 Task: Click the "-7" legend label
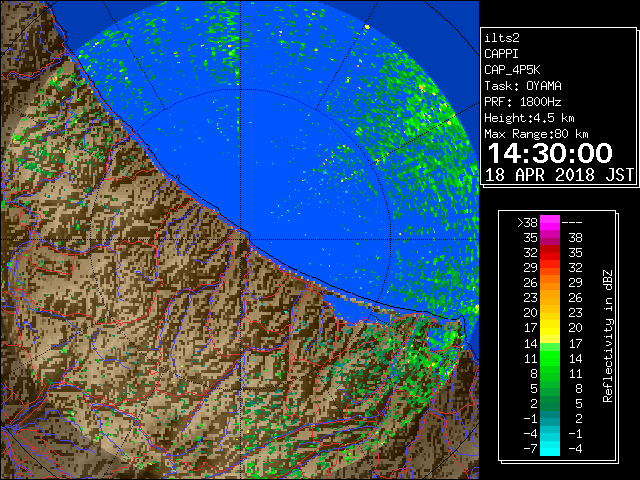coord(530,449)
